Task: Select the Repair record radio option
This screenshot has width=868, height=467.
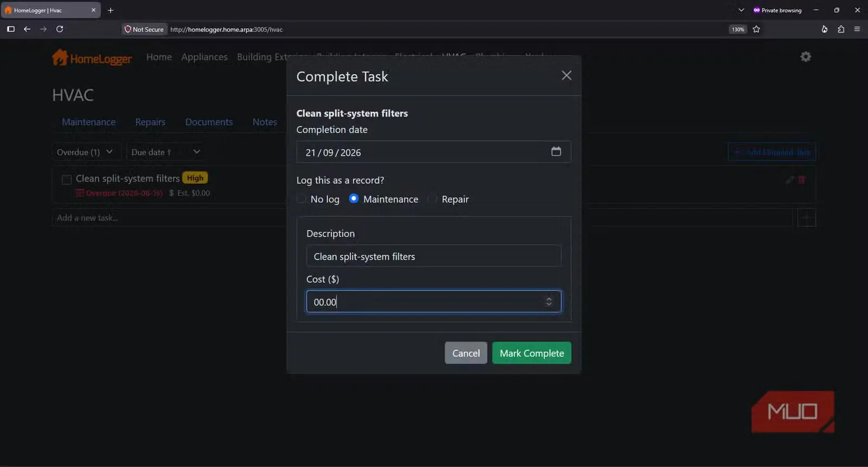Action: [x=433, y=199]
